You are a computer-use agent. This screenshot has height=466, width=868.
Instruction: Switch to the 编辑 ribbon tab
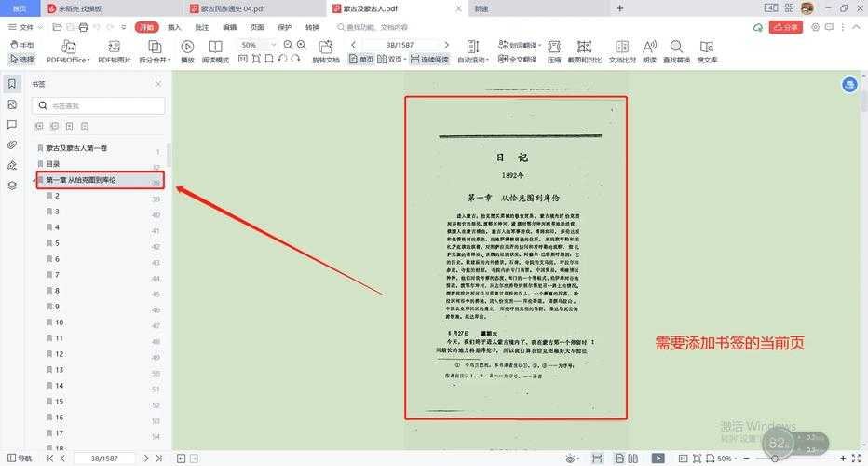pyautogui.click(x=230, y=27)
